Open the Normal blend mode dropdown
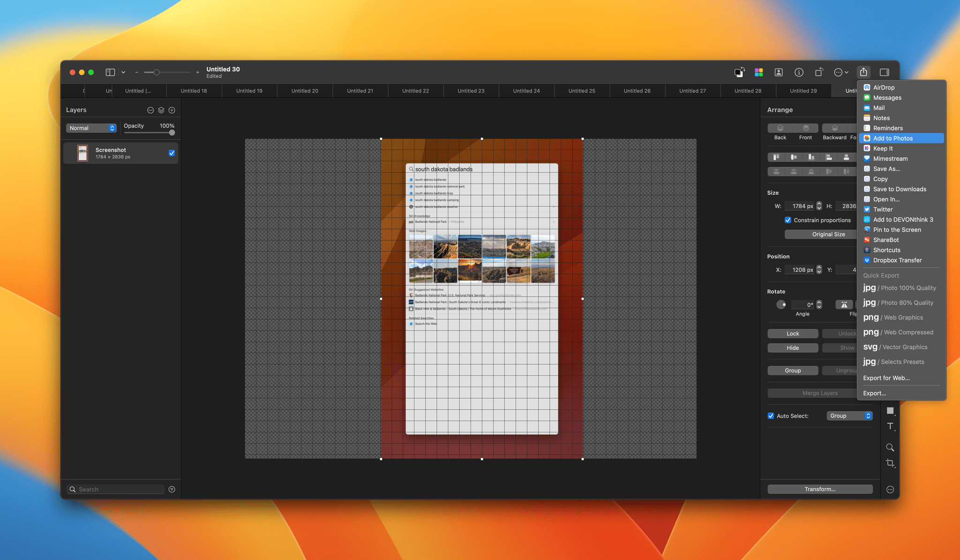This screenshot has height=560, width=960. point(91,128)
